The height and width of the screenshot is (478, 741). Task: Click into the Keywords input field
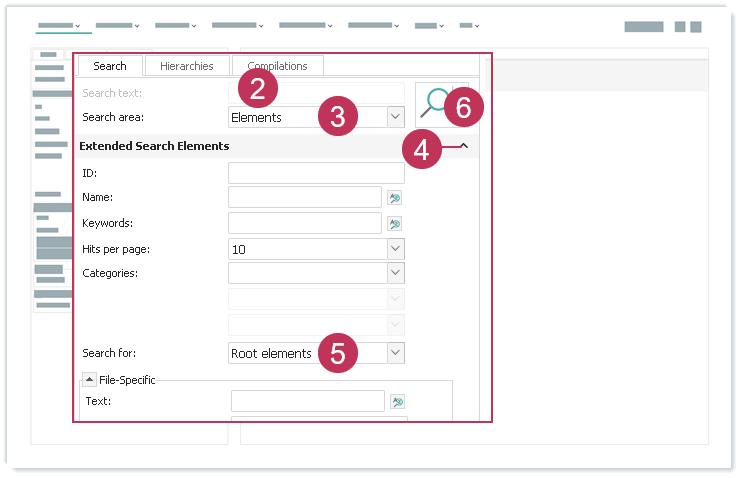304,223
